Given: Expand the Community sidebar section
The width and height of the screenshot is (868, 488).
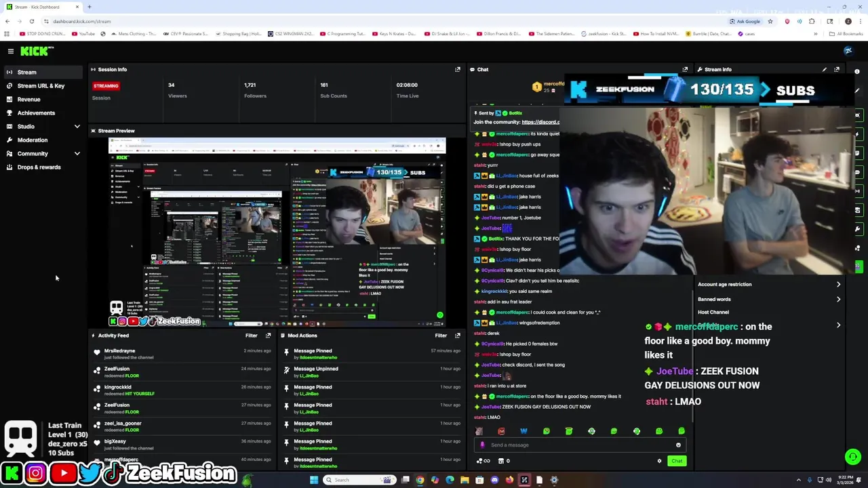Looking at the screenshot, I should pyautogui.click(x=77, y=154).
